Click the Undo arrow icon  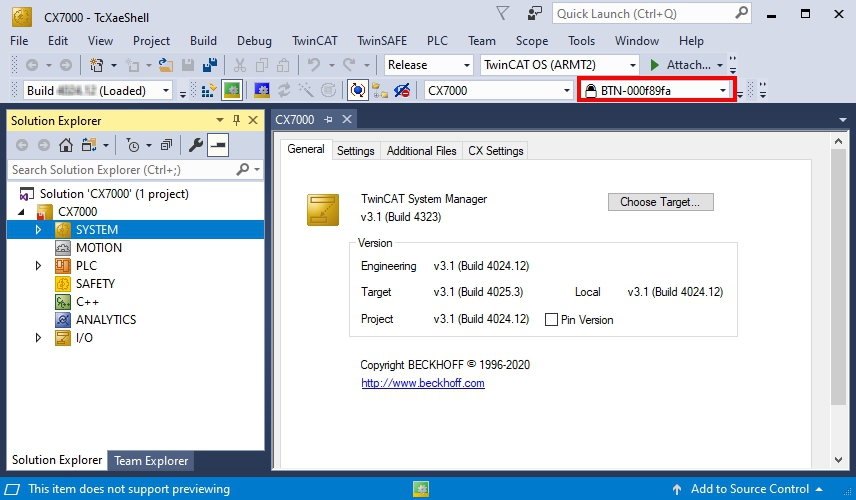313,65
